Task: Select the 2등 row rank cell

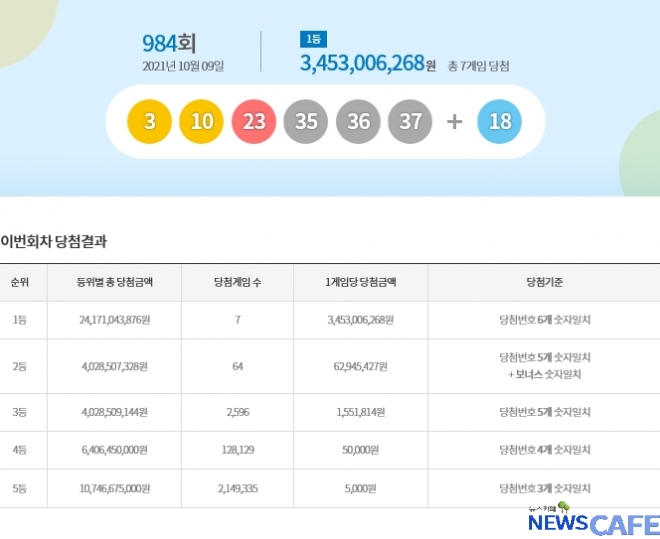Action: [x=20, y=366]
